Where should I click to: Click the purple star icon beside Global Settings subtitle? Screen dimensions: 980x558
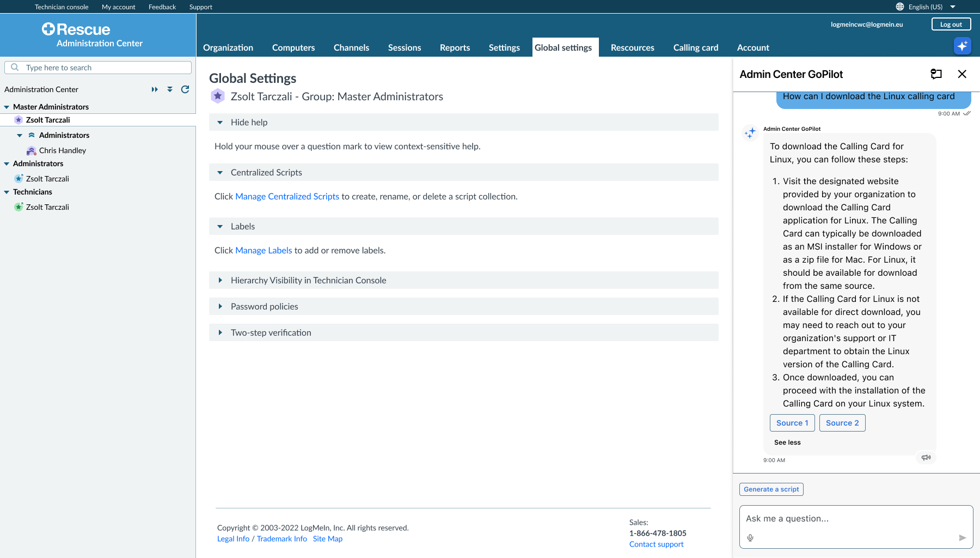coord(218,96)
